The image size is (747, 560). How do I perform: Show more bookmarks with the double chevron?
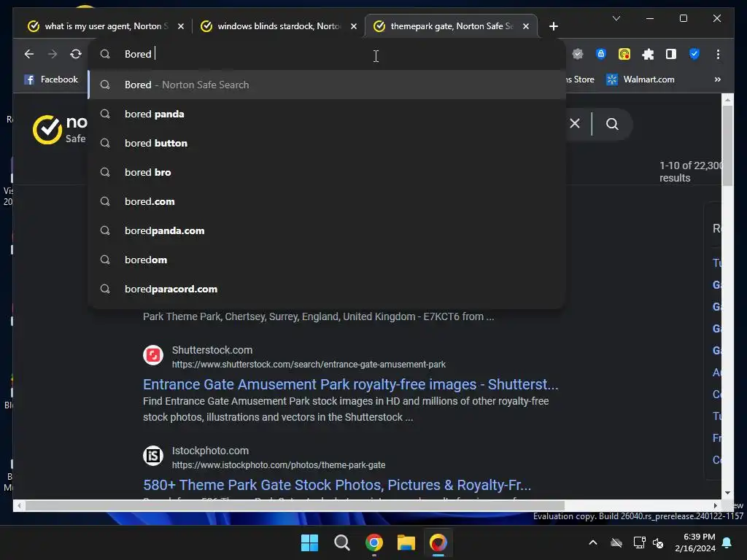point(718,79)
